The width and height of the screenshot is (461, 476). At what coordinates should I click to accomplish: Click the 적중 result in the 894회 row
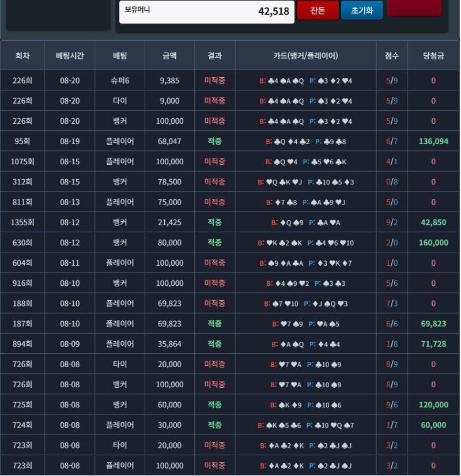tap(215, 344)
